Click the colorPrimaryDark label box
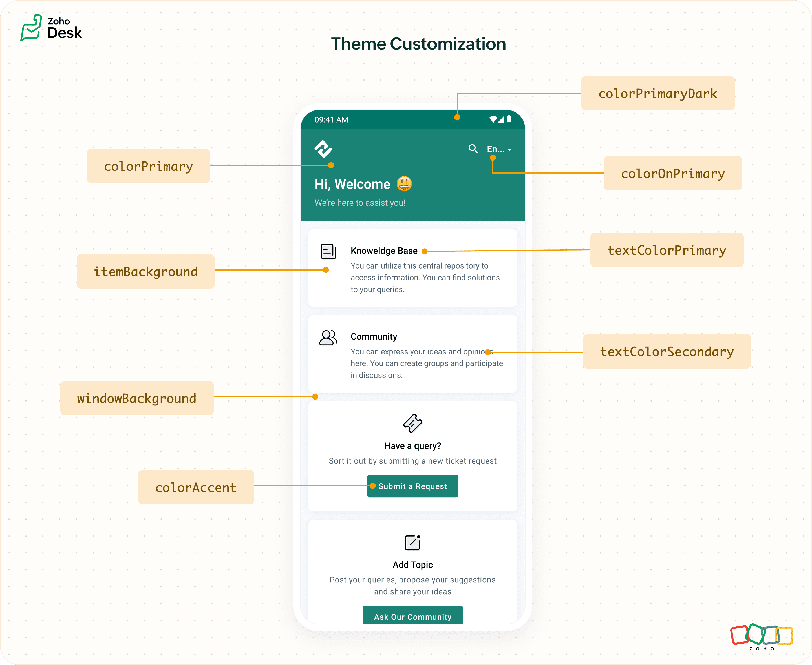Viewport: 812px width, 665px height. [x=657, y=94]
